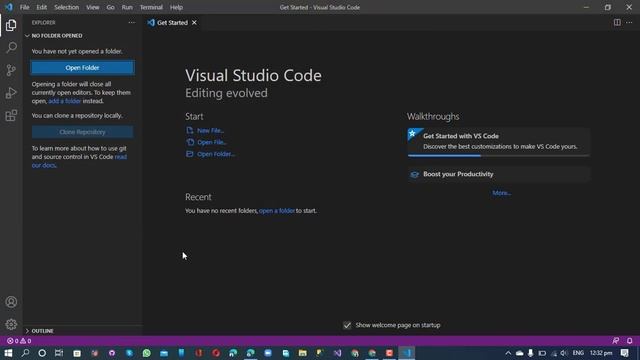Click open a folder link under Recent
The height and width of the screenshot is (360, 640).
277,211
